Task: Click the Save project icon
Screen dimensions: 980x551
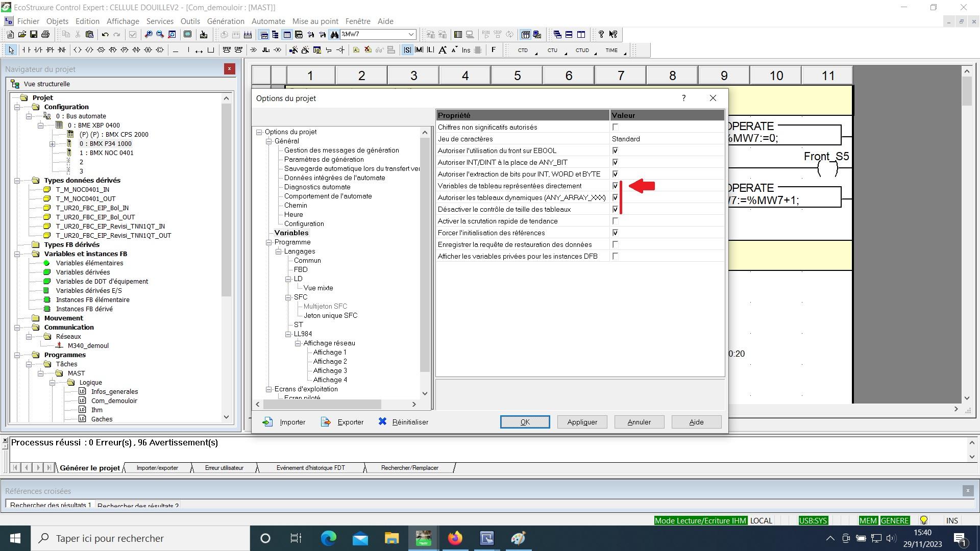Action: point(34,35)
